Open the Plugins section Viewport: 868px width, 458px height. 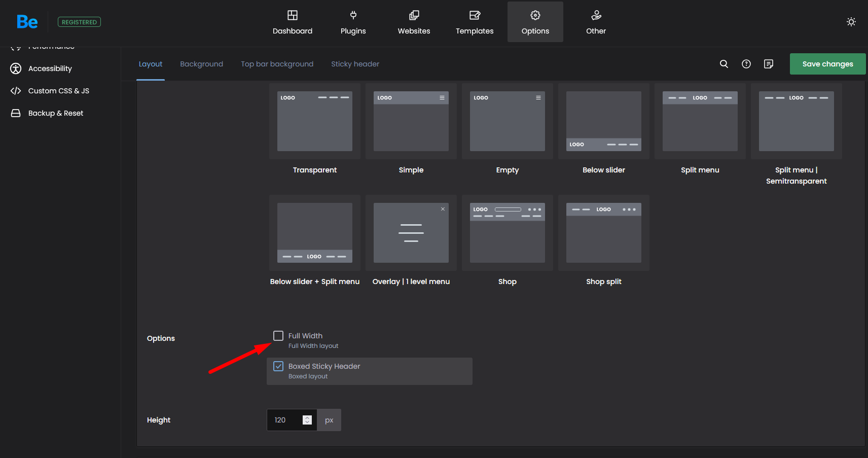click(353, 22)
